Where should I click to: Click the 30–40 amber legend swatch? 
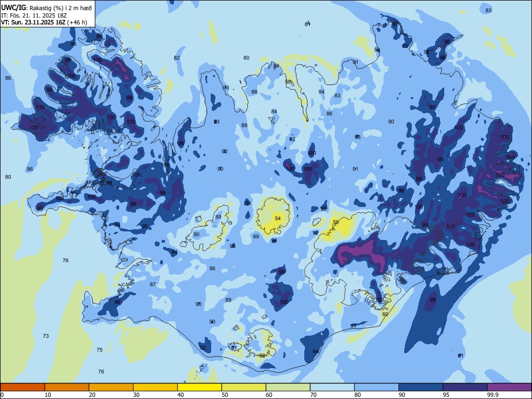point(155,387)
